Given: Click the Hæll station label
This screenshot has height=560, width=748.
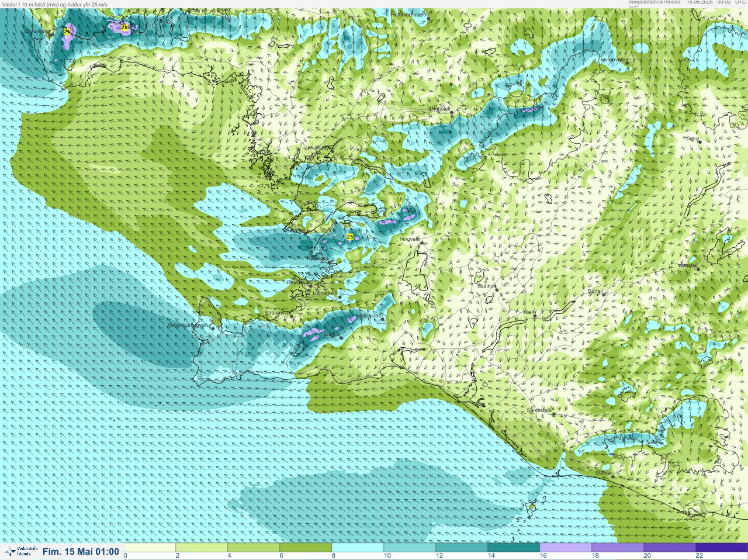Looking at the screenshot, I should (529, 312).
